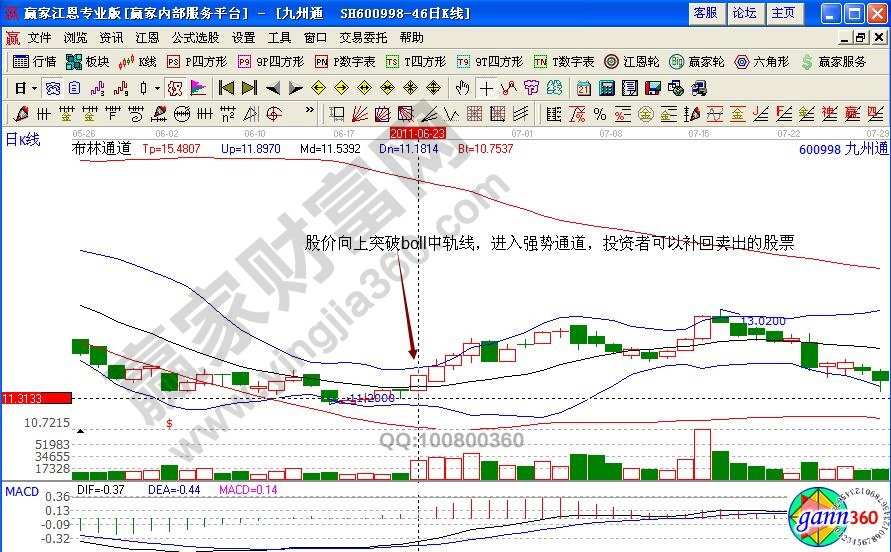This screenshot has height=552, width=891.
Task: Click the 主页 button in title bar
Action: point(783,13)
